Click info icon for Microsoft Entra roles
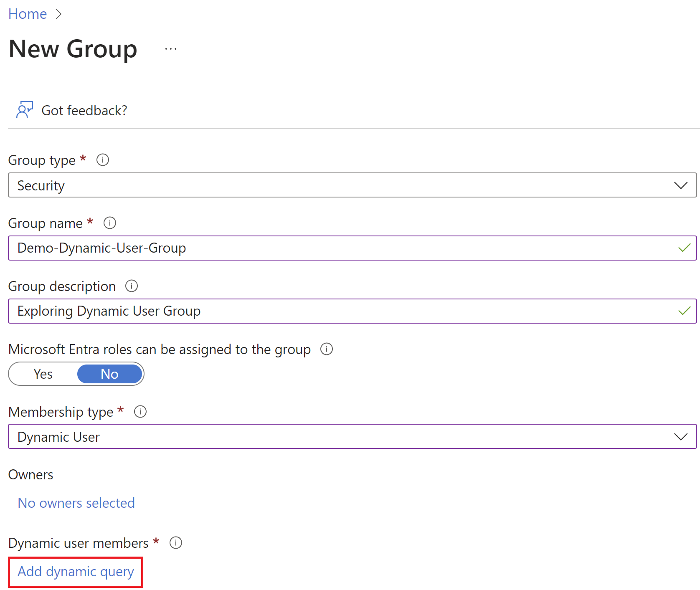The height and width of the screenshot is (590, 700). click(327, 349)
